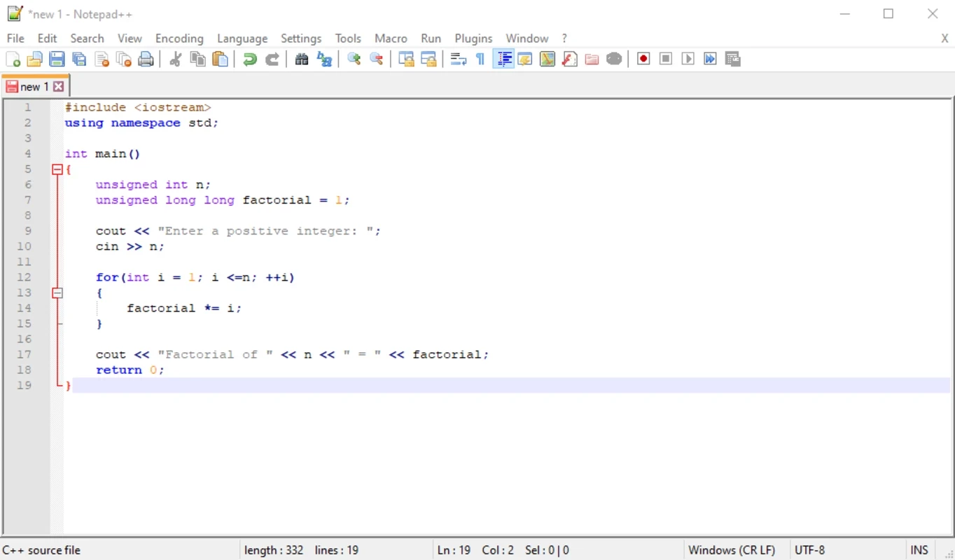Viewport: 955px width, 560px height.
Task: Open the Windows (CR LF) line-ending selector
Action: point(732,550)
